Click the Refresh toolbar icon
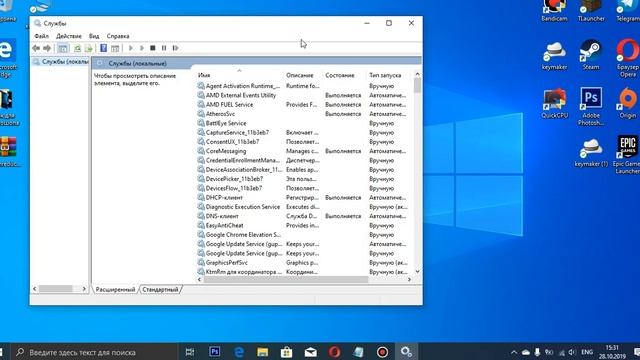640x360 pixels. point(77,48)
